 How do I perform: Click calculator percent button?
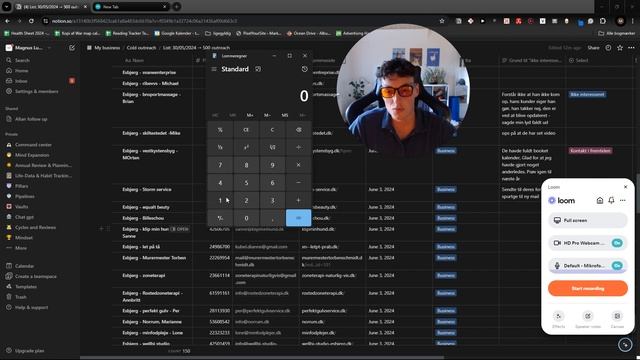220,130
